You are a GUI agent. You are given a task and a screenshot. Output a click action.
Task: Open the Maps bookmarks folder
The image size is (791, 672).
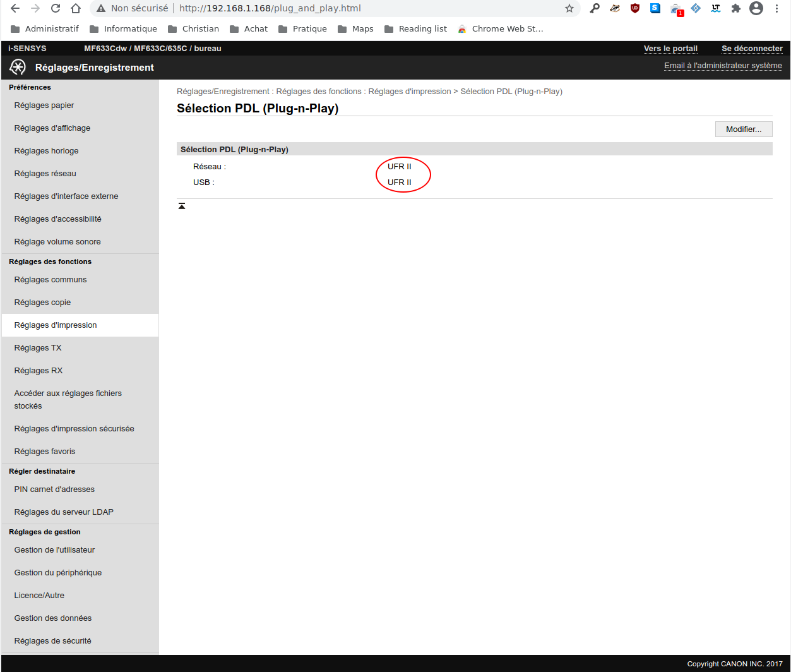(x=355, y=28)
